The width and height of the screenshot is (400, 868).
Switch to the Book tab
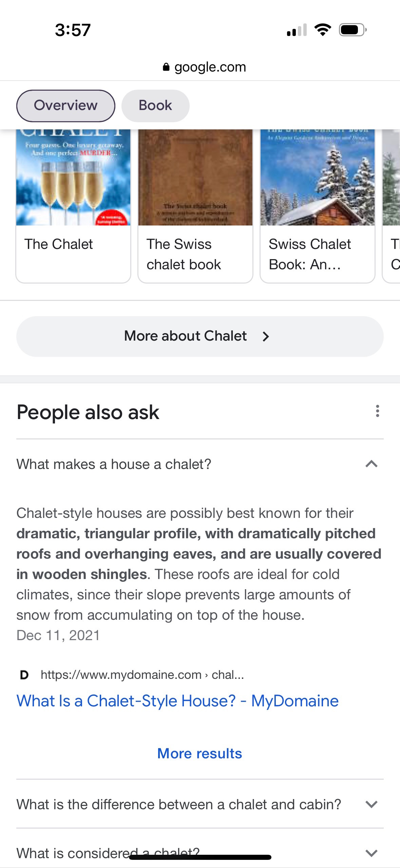tap(155, 106)
